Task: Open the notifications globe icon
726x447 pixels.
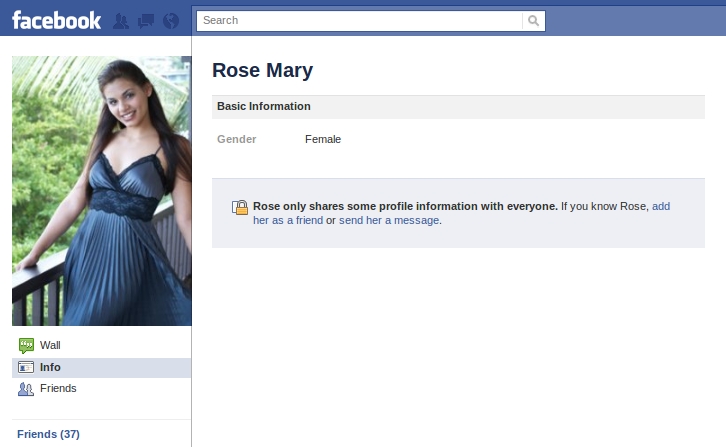Action: (171, 21)
